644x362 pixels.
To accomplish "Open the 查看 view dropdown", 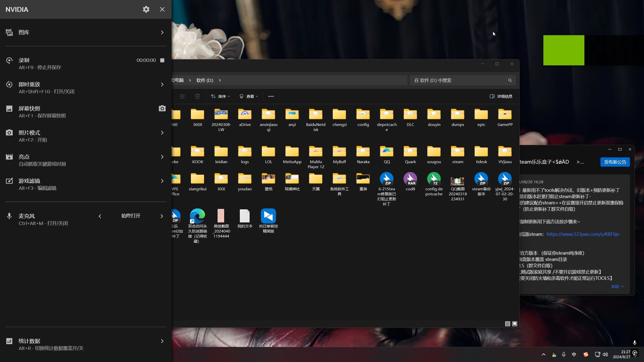I will pyautogui.click(x=249, y=96).
